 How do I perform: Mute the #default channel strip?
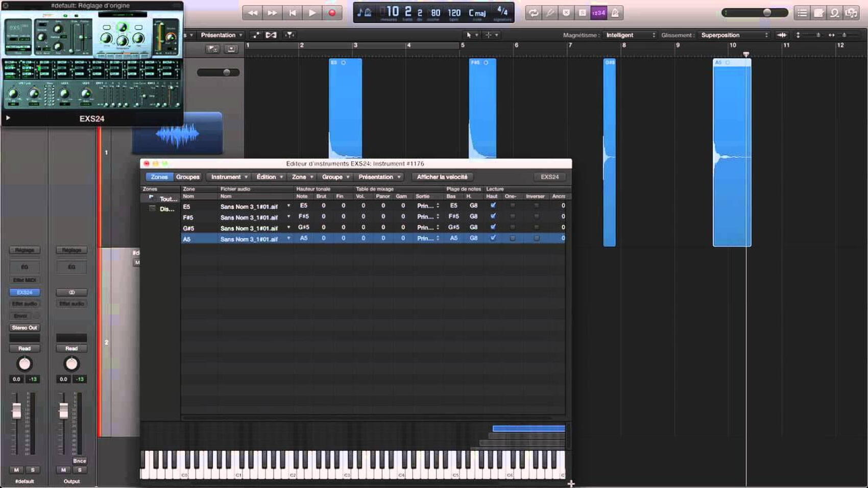(x=16, y=470)
